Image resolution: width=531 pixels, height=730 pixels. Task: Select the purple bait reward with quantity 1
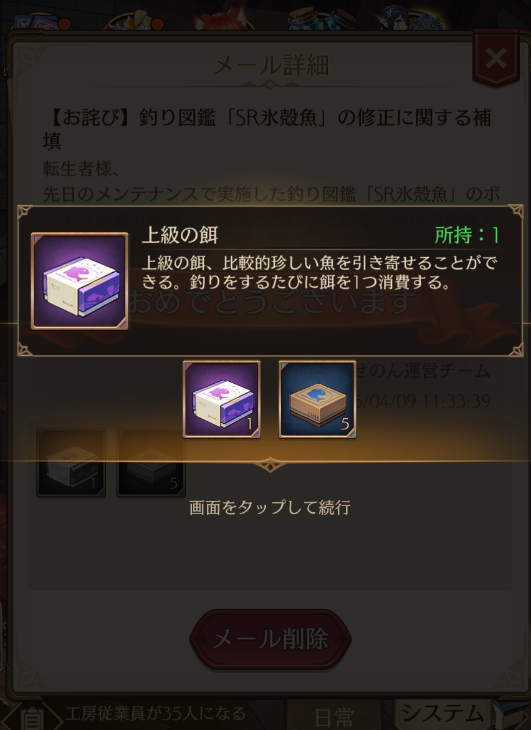click(x=222, y=399)
